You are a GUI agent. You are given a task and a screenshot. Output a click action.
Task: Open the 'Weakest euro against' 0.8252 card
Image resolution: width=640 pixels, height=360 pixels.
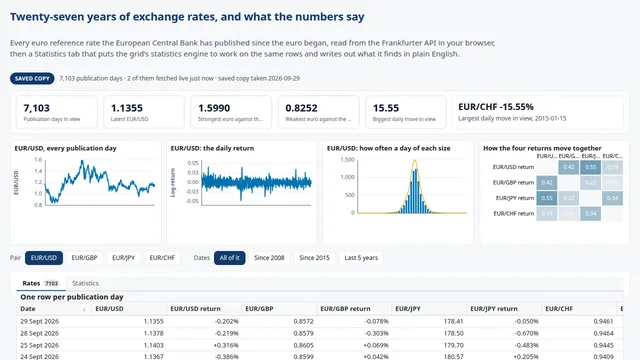[x=318, y=112]
